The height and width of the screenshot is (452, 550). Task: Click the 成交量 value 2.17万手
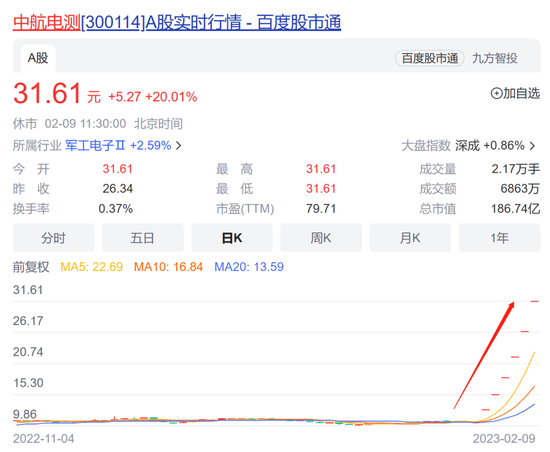pyautogui.click(x=515, y=169)
